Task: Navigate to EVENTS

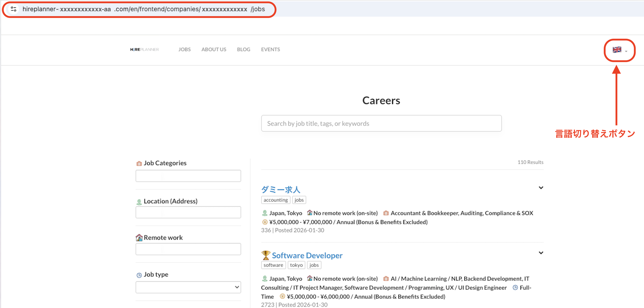Action: click(x=270, y=50)
